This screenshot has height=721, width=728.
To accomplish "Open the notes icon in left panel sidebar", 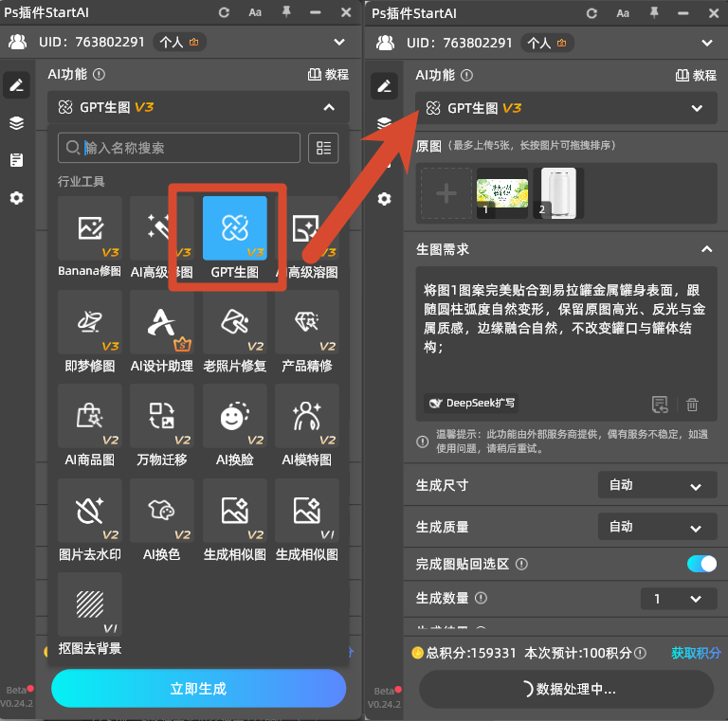I will coord(17,160).
